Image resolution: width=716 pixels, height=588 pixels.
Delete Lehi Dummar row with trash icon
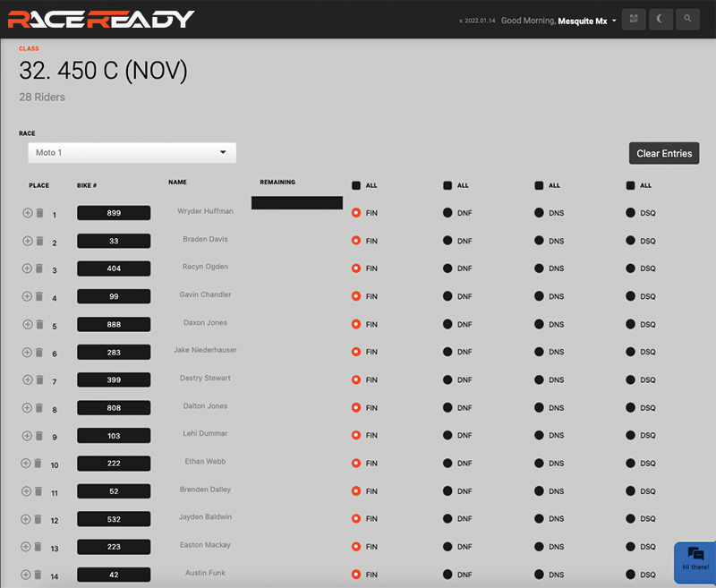tap(39, 436)
